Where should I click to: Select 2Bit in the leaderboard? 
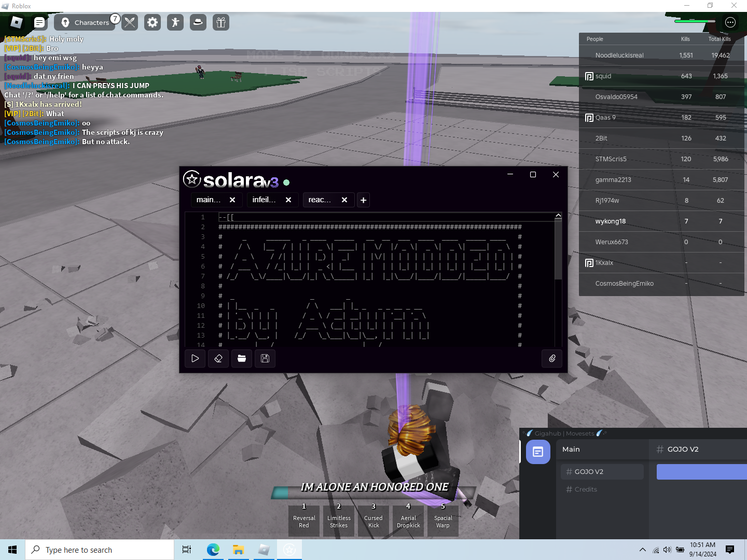pyautogui.click(x=662, y=138)
